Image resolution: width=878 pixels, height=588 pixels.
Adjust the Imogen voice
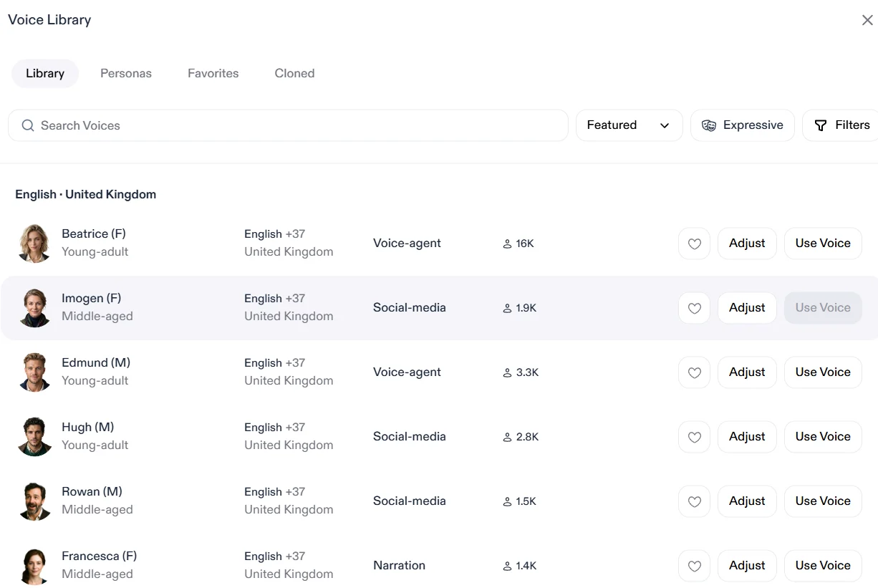[x=747, y=308]
